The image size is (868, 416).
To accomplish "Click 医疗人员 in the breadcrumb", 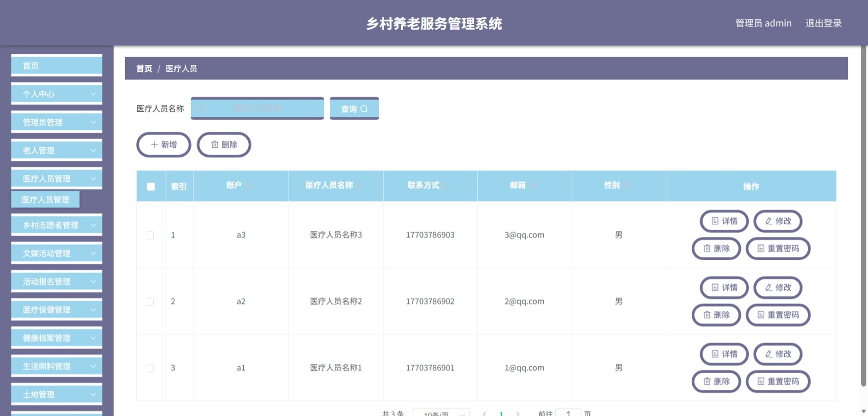I will (x=181, y=69).
